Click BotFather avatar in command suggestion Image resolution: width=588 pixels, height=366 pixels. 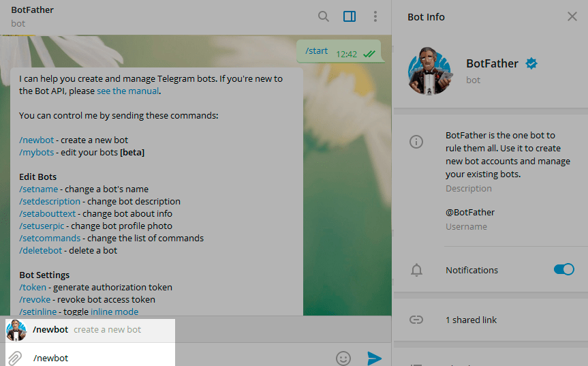16,330
